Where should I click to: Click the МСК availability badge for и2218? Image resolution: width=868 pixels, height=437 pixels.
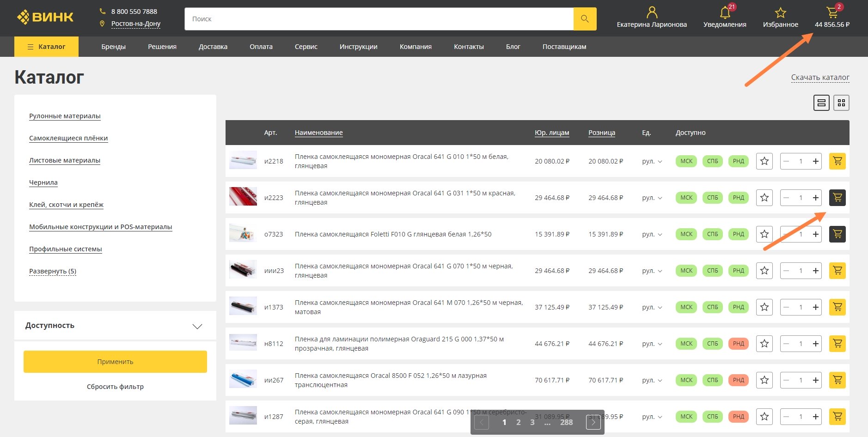[686, 161]
